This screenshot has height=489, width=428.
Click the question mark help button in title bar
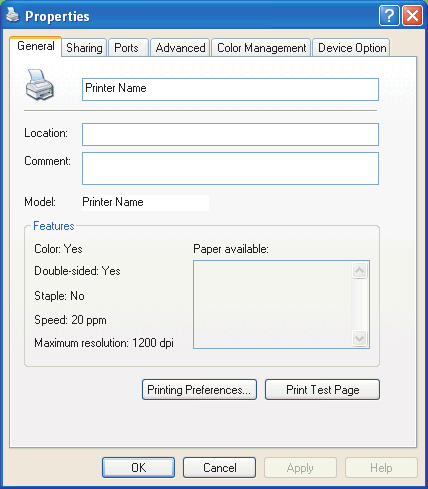click(389, 16)
